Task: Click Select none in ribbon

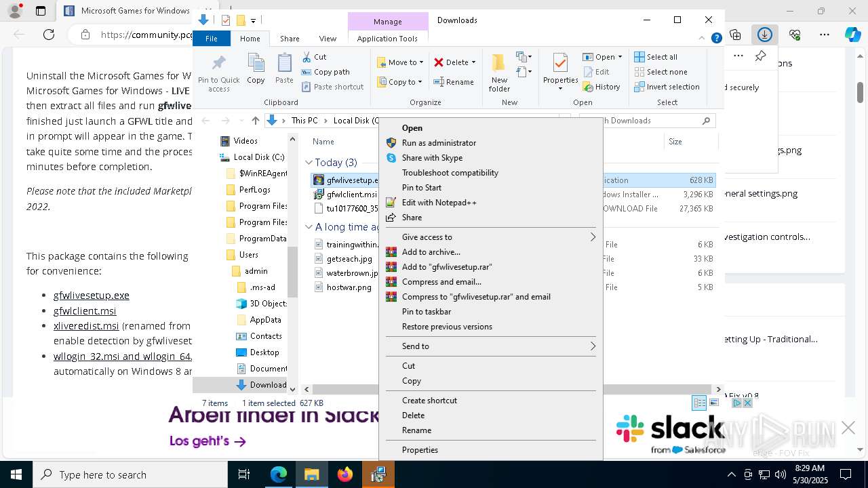Action: tap(661, 72)
